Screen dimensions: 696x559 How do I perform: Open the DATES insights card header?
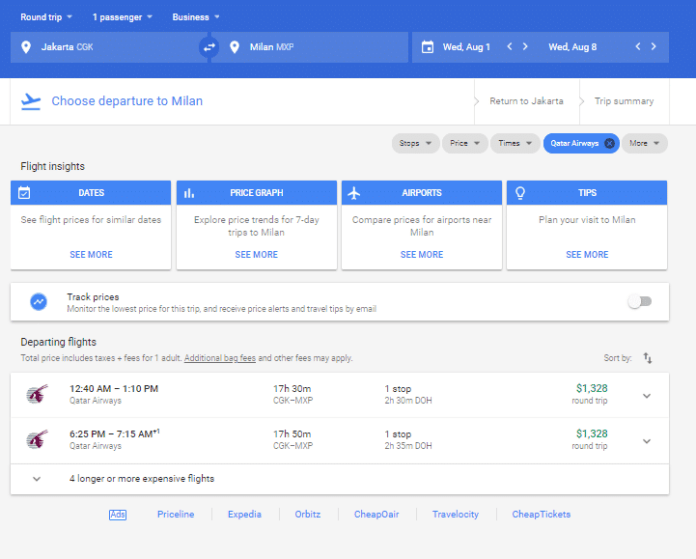[x=91, y=193]
